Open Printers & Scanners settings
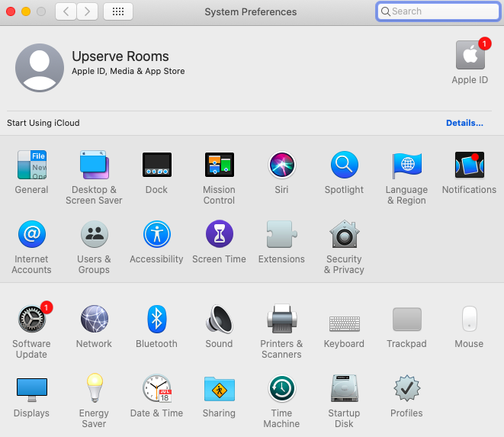This screenshot has height=437, width=504. coord(281,319)
